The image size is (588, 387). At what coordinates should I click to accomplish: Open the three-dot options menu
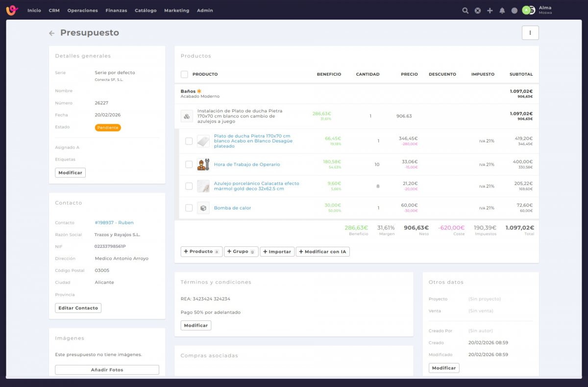click(530, 33)
